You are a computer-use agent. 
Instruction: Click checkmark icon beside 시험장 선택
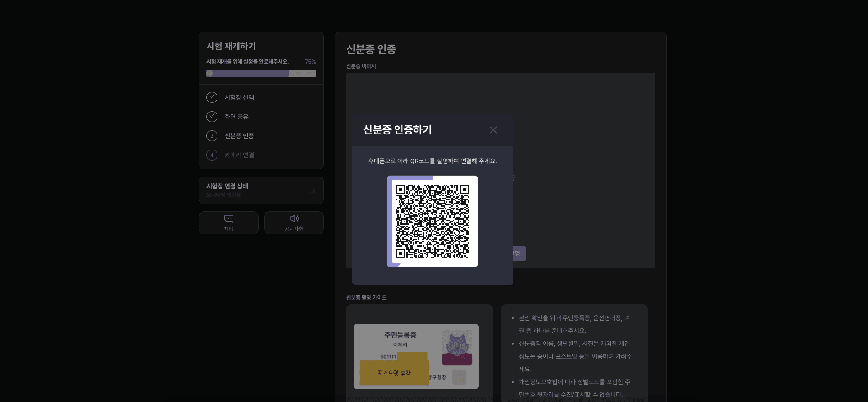[212, 97]
